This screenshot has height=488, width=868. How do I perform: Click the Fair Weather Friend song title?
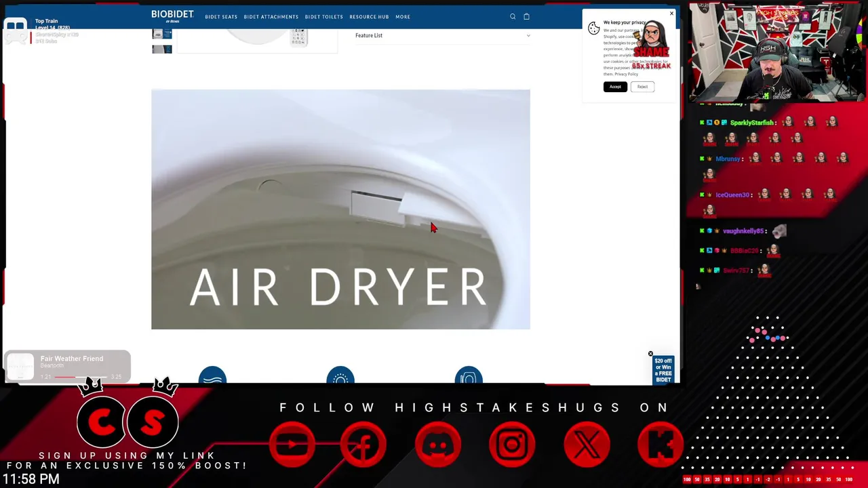point(72,359)
